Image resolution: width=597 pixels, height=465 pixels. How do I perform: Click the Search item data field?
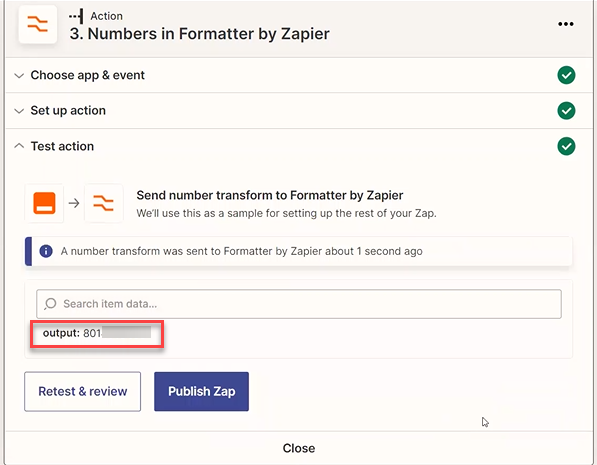pos(299,304)
